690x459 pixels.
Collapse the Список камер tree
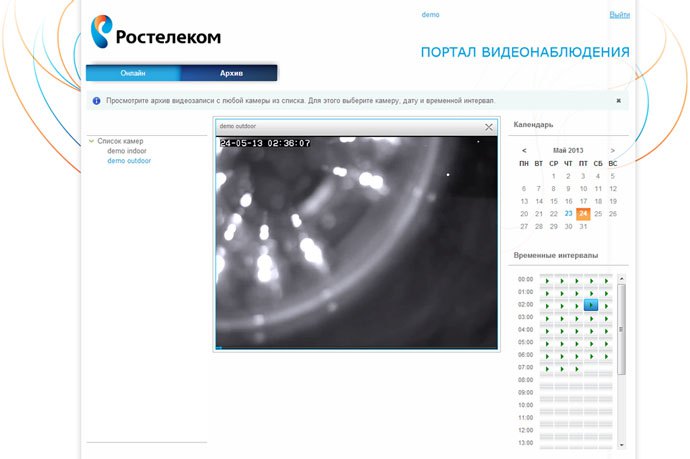(x=91, y=141)
